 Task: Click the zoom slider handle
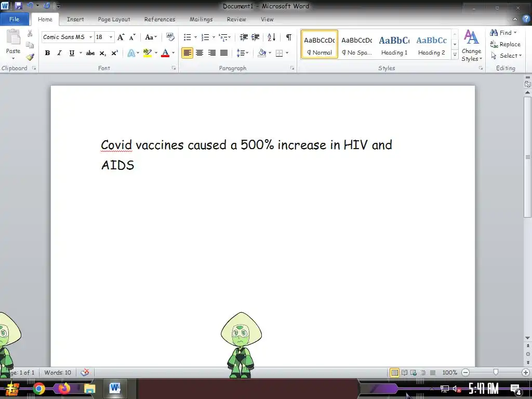point(496,373)
